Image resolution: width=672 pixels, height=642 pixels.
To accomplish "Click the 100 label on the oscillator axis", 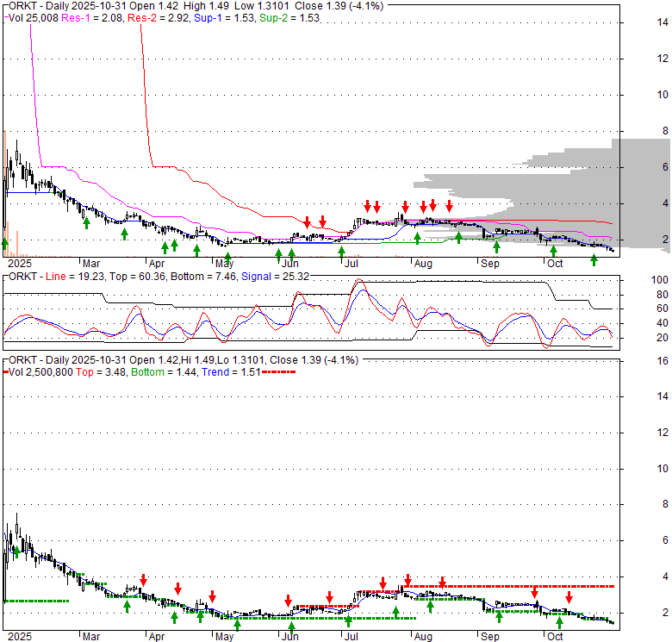I will pyautogui.click(x=660, y=280).
